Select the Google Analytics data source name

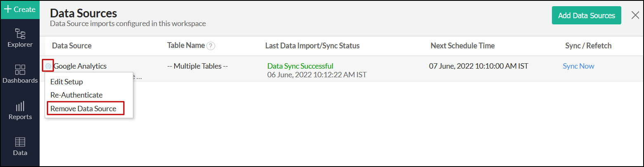tap(80, 66)
